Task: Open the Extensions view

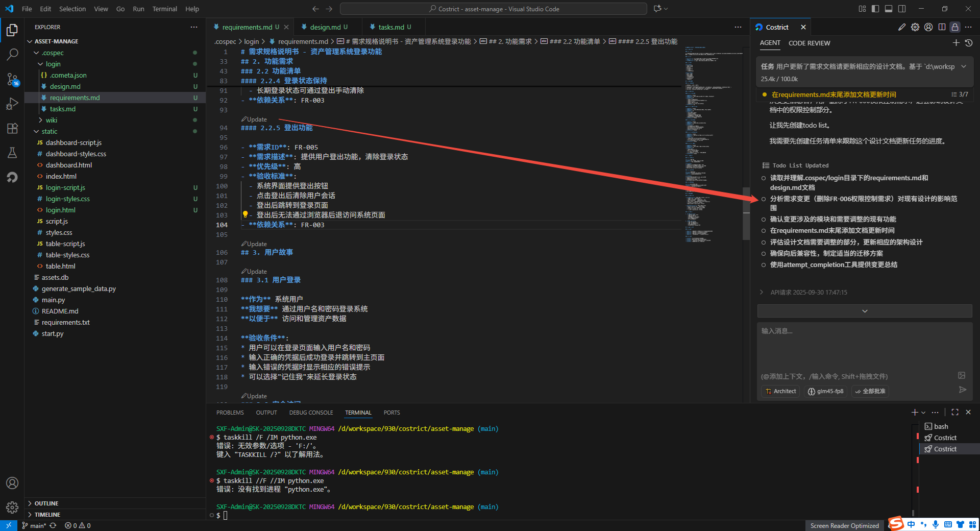Action: (12, 128)
